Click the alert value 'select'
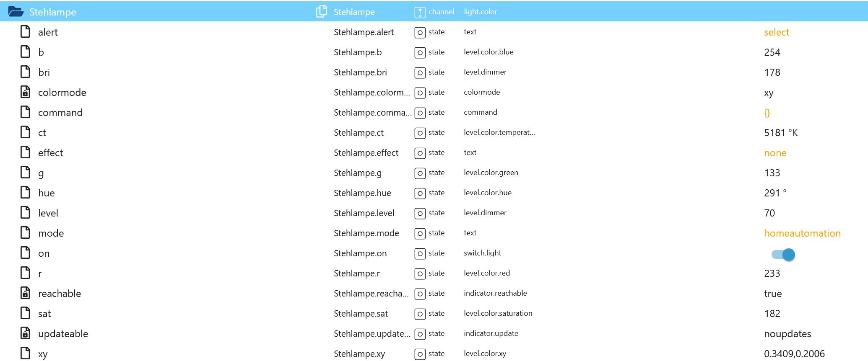Image resolution: width=868 pixels, height=361 pixels. pos(776,32)
